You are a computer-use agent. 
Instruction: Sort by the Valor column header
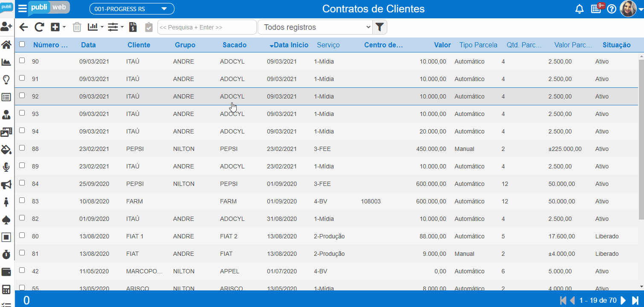pyautogui.click(x=442, y=45)
